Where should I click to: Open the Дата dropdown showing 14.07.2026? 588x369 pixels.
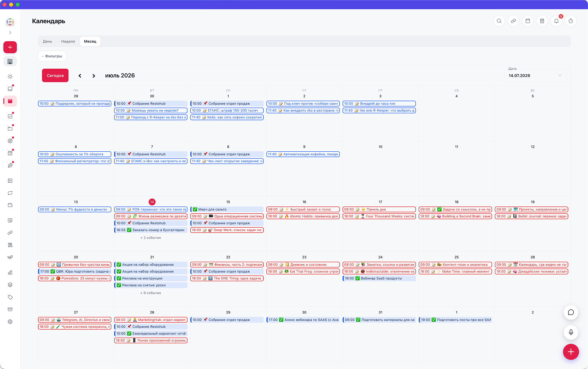pyautogui.click(x=535, y=75)
